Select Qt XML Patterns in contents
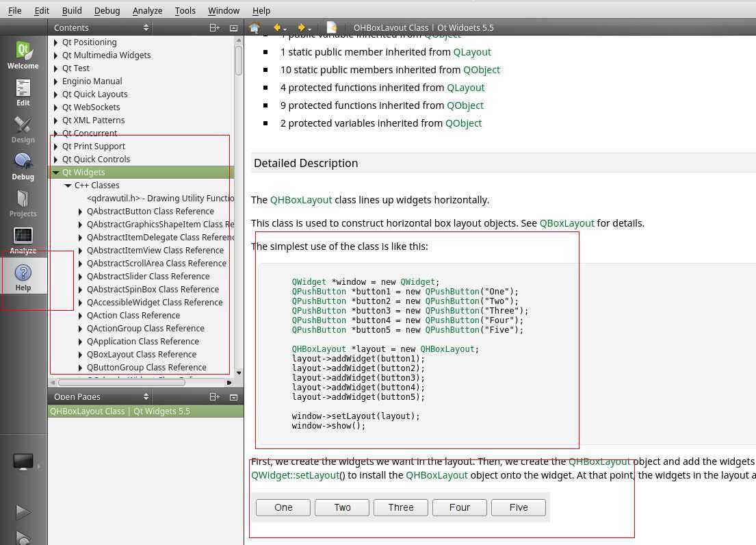Viewport: 756px width, 545px height. [x=93, y=121]
